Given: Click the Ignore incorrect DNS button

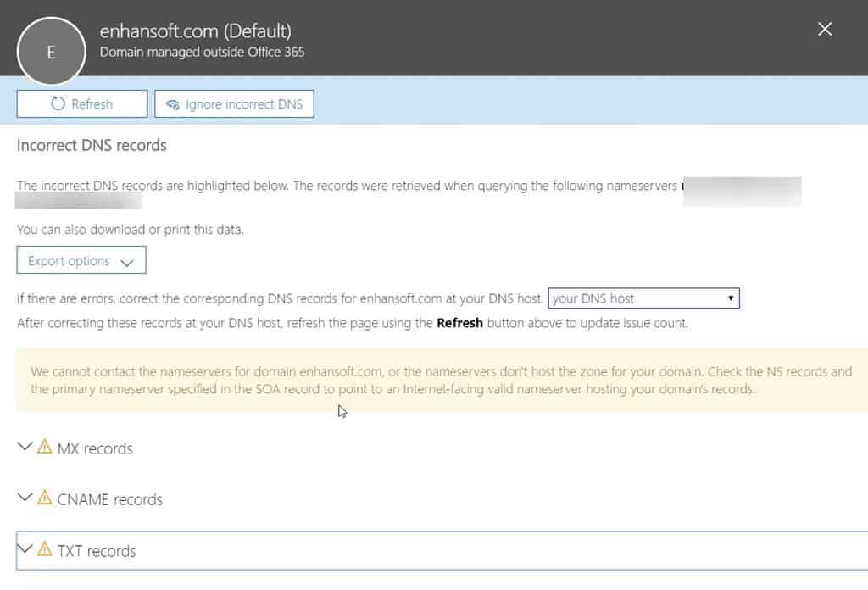Looking at the screenshot, I should (234, 103).
